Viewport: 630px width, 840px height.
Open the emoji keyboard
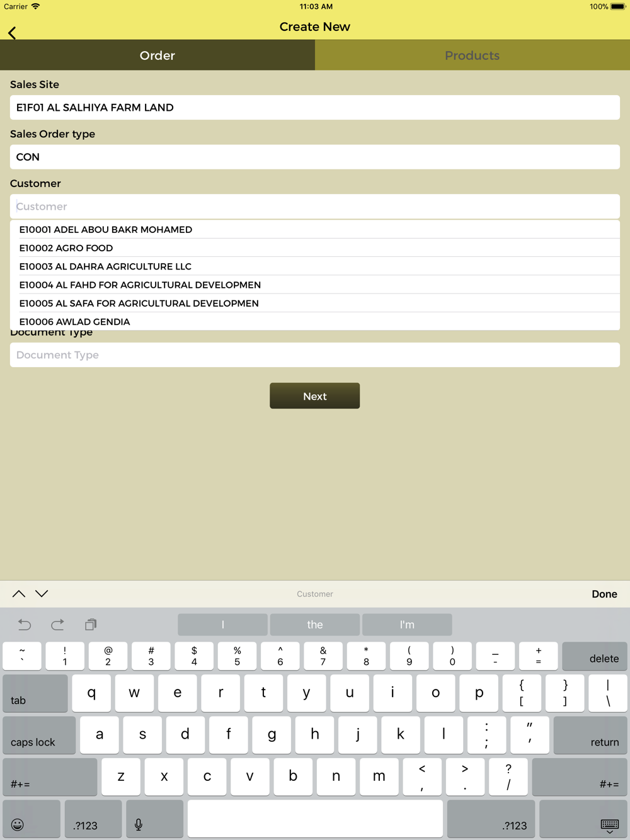point(31,819)
